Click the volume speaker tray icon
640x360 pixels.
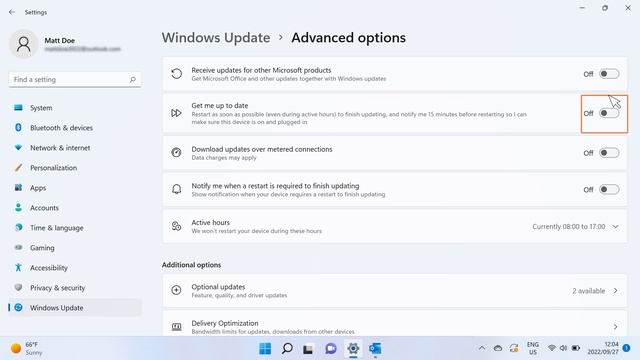(x=563, y=348)
